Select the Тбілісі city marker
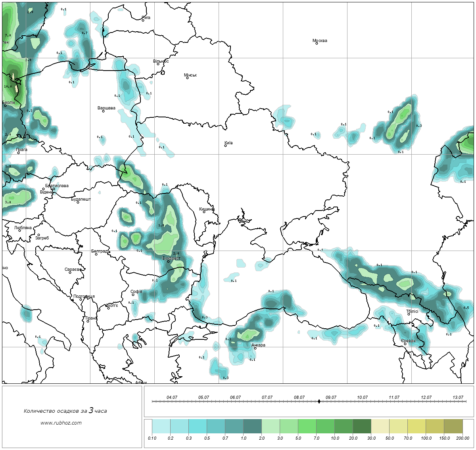Image resolution: width=476 pixels, height=450 pixels. 409,314
